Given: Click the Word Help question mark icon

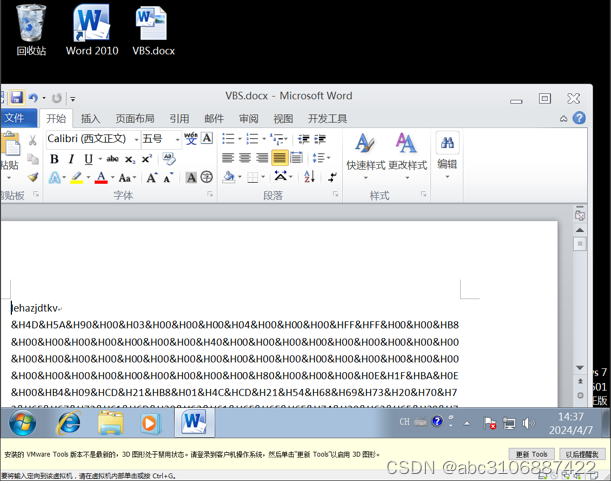Looking at the screenshot, I should [579, 118].
